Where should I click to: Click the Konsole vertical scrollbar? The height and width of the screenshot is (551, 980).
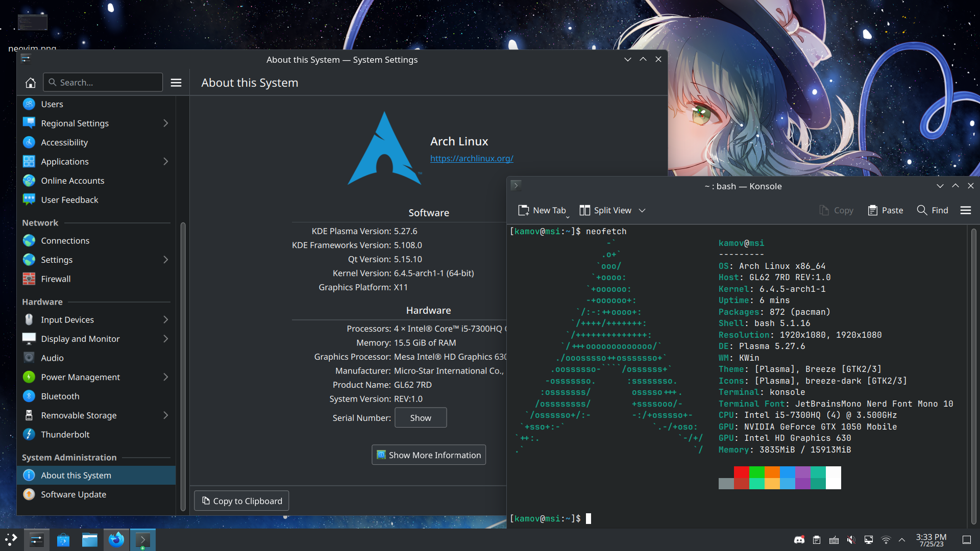coord(973,377)
